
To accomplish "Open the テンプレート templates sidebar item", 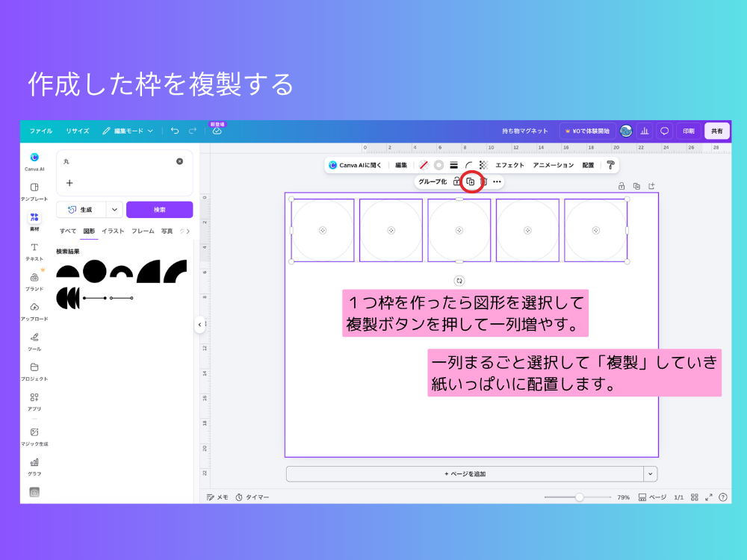I will 34,192.
